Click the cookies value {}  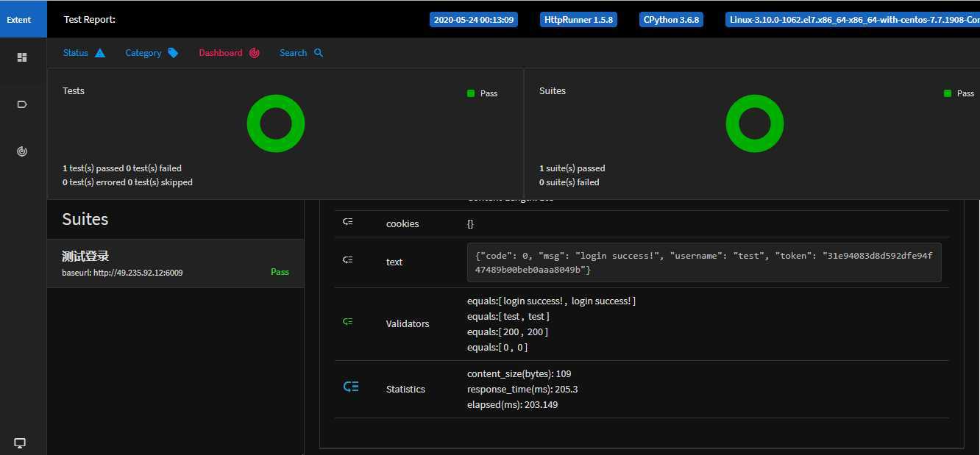click(x=471, y=223)
